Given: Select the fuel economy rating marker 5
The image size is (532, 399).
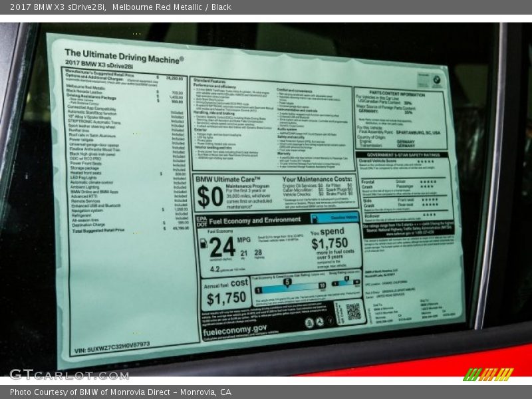Looking at the screenshot, I should pos(287,282).
